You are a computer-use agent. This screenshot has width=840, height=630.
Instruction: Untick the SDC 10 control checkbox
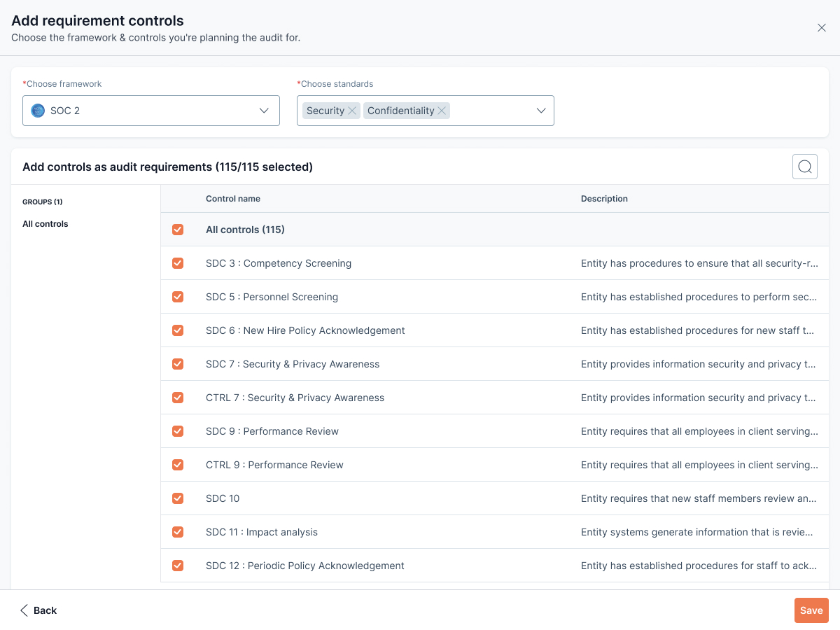point(178,498)
